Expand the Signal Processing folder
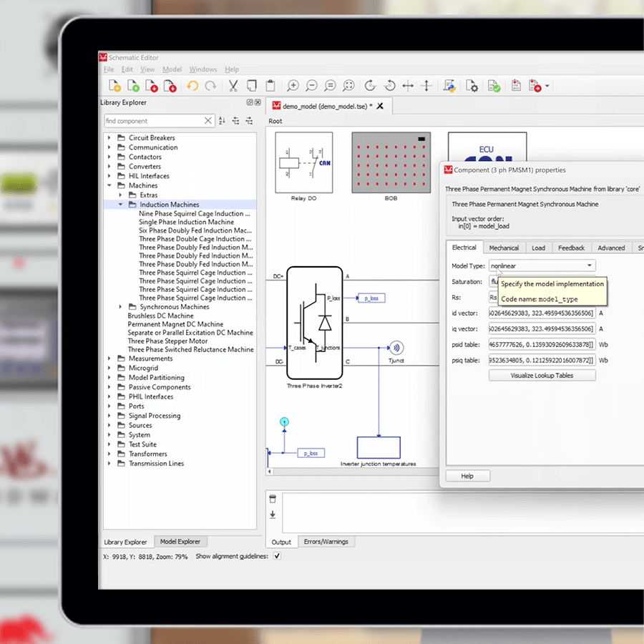The image size is (644, 644). tap(109, 416)
